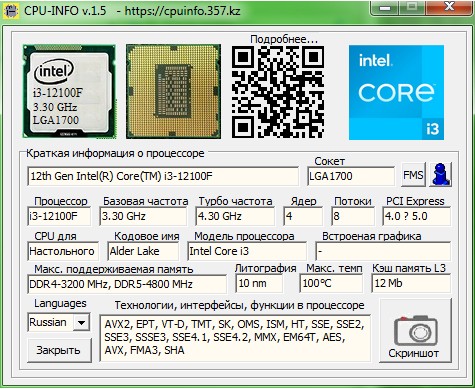Click the technologies list text box

click(235, 338)
